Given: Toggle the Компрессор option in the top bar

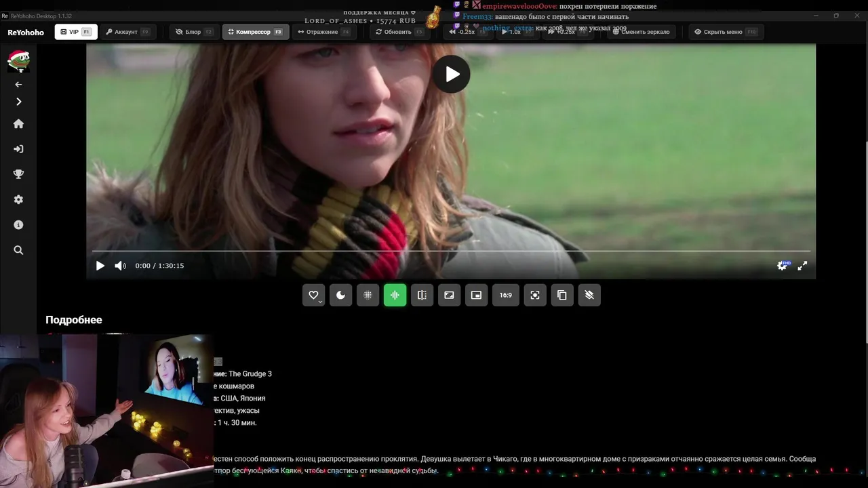Looking at the screenshot, I should tap(256, 32).
